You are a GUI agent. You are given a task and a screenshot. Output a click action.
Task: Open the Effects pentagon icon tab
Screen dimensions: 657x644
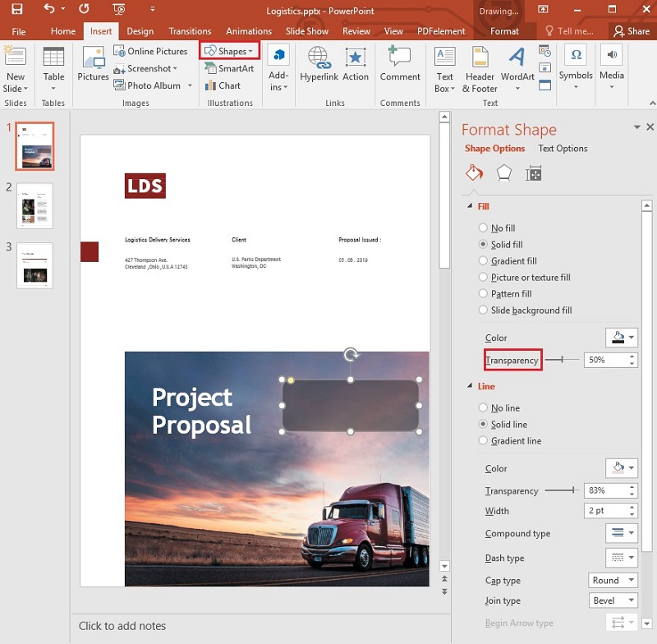503,172
